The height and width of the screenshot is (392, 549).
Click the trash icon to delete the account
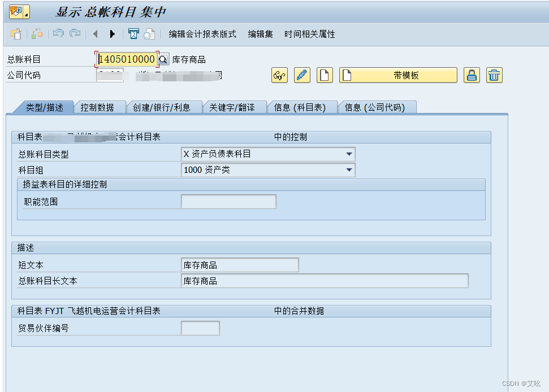(x=494, y=75)
